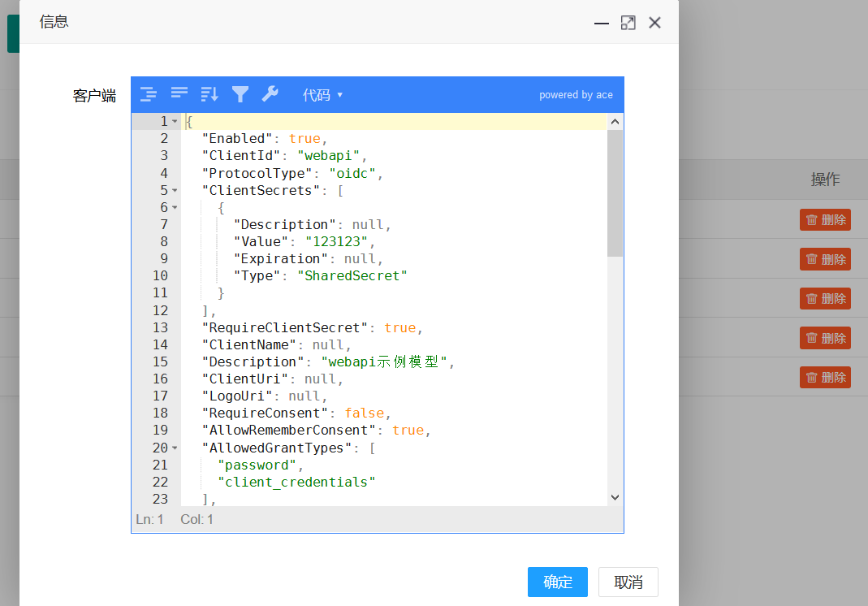The width and height of the screenshot is (868, 606).
Task: Click the first 删除 button in the table
Action: tap(825, 220)
